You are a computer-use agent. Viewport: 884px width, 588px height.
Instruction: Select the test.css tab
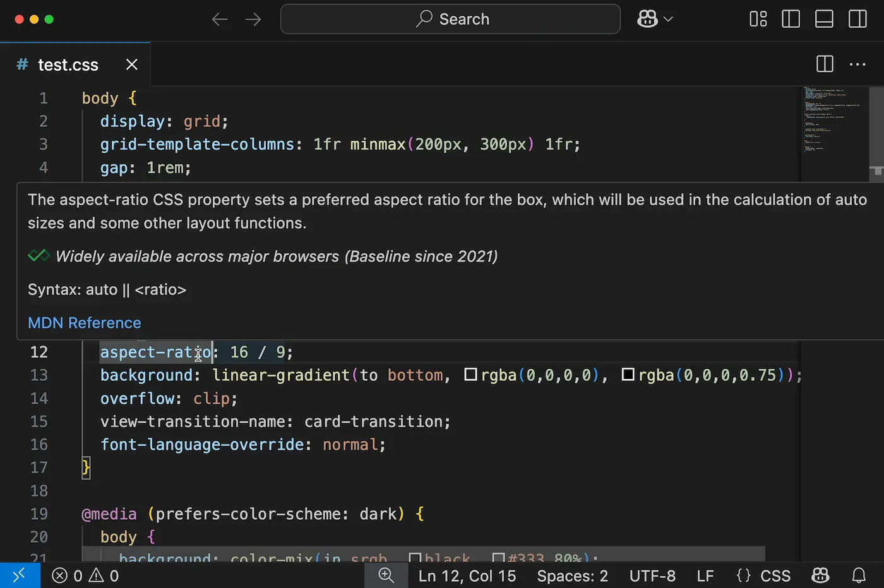pos(68,64)
